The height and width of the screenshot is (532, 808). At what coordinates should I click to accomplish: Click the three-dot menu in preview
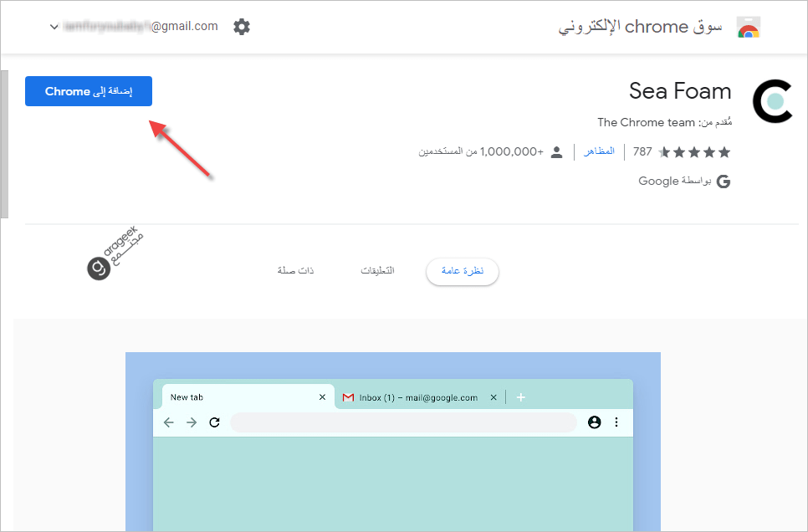(x=616, y=422)
